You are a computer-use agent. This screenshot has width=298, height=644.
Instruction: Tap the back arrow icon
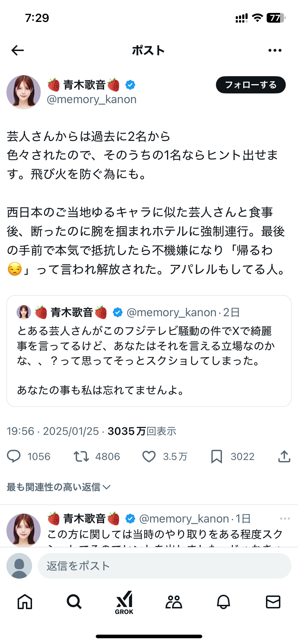pos(17,50)
